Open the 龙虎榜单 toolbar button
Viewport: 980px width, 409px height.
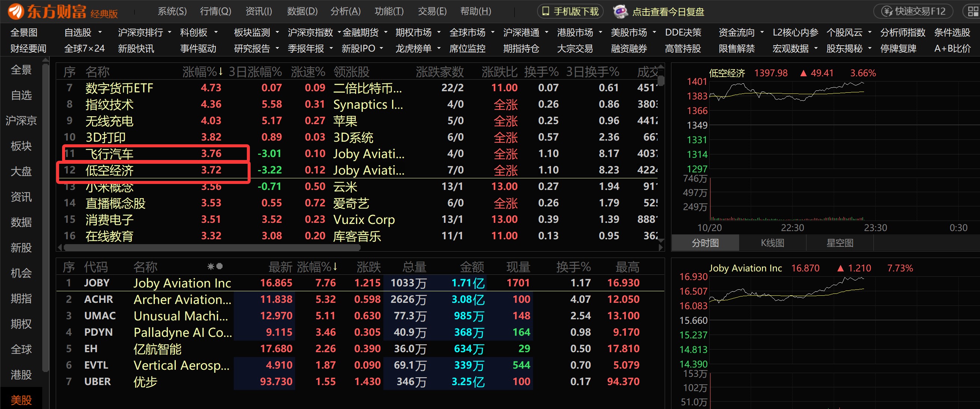coord(413,49)
